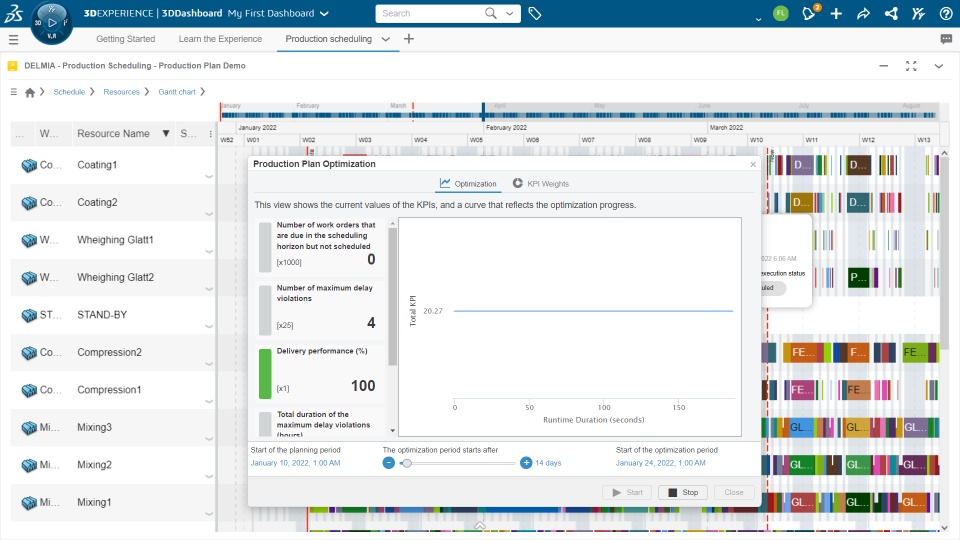Click the Compression2 resource icon

click(29, 353)
